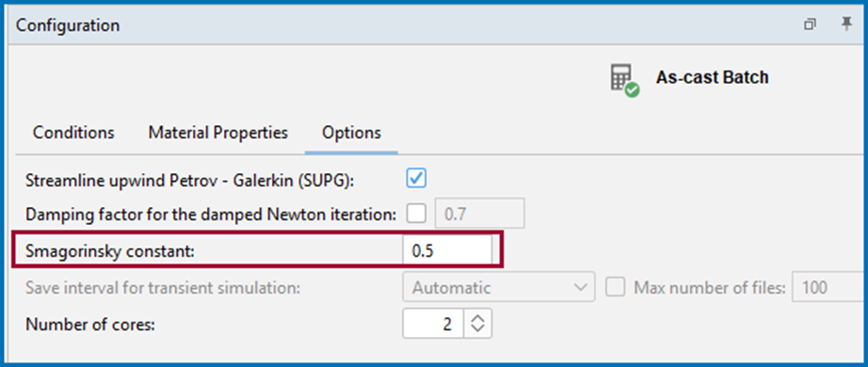Click the Max number of files value field
This screenshot has height=367, width=868.
point(829,288)
